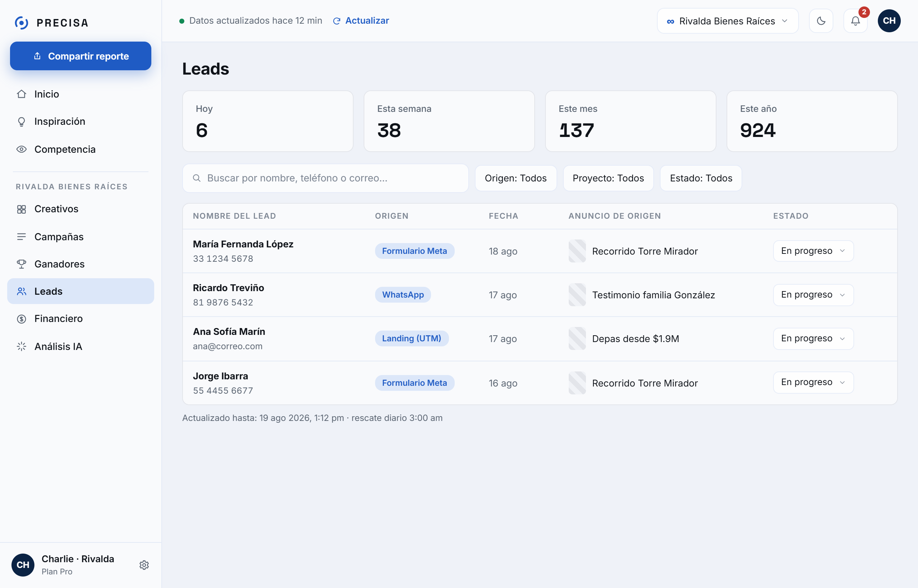Toggle dark mode moon icon
This screenshot has width=918, height=588.
tap(821, 21)
